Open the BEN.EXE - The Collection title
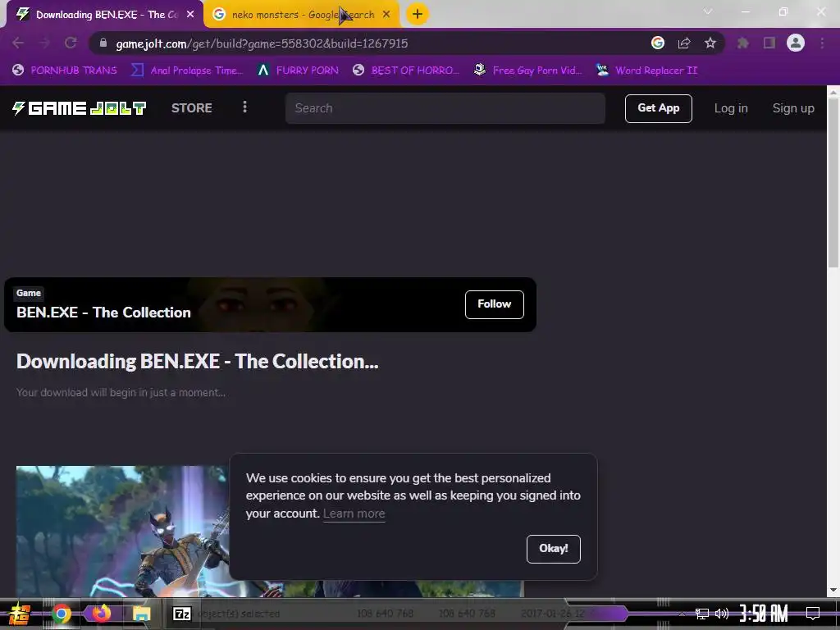Image resolution: width=840 pixels, height=630 pixels. pyautogui.click(x=103, y=313)
